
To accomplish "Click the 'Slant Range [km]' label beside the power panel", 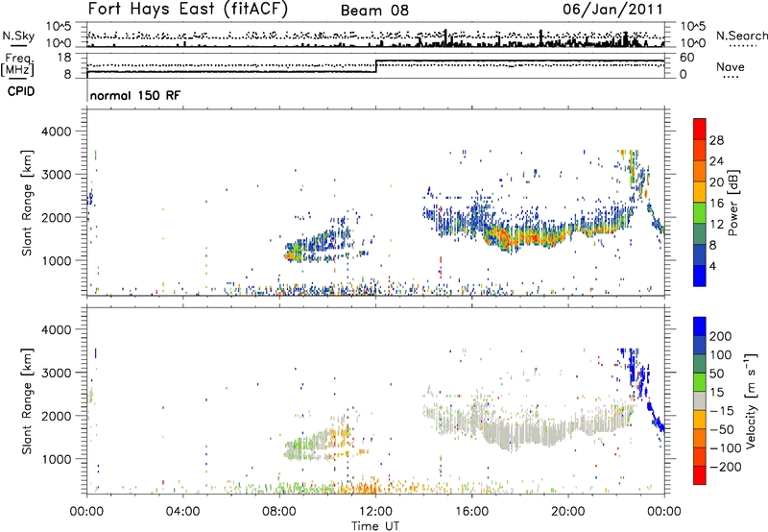I will (27, 203).
